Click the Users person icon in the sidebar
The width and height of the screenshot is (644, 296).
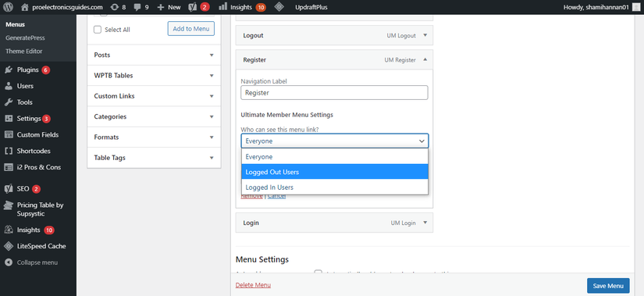tap(9, 86)
